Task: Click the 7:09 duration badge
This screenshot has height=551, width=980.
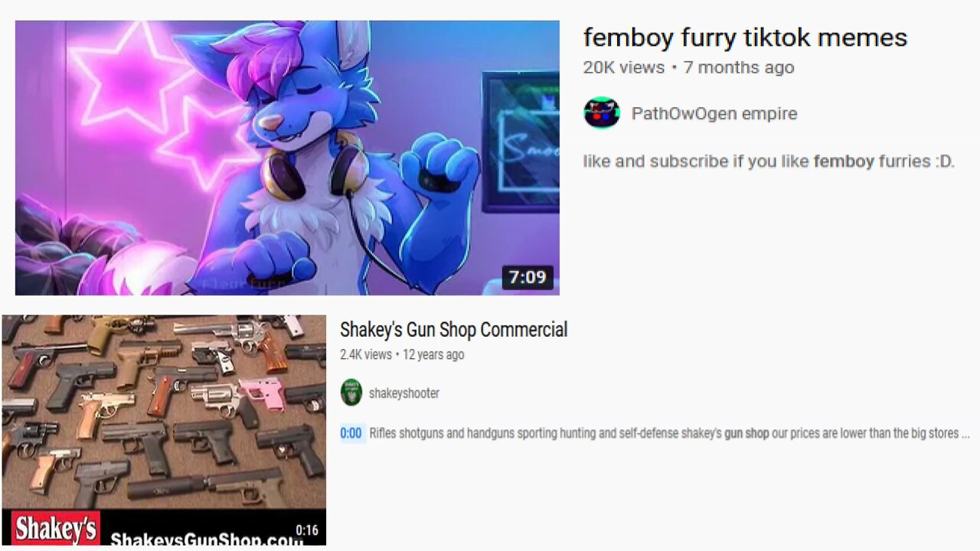Action: coord(528,277)
